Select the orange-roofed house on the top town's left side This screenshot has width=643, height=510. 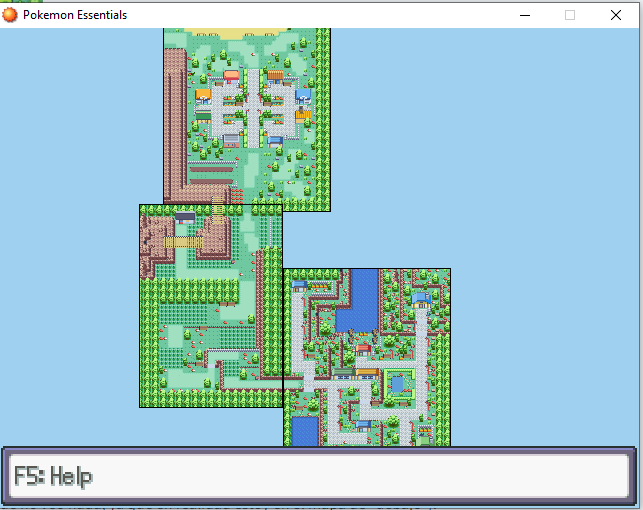tap(203, 96)
